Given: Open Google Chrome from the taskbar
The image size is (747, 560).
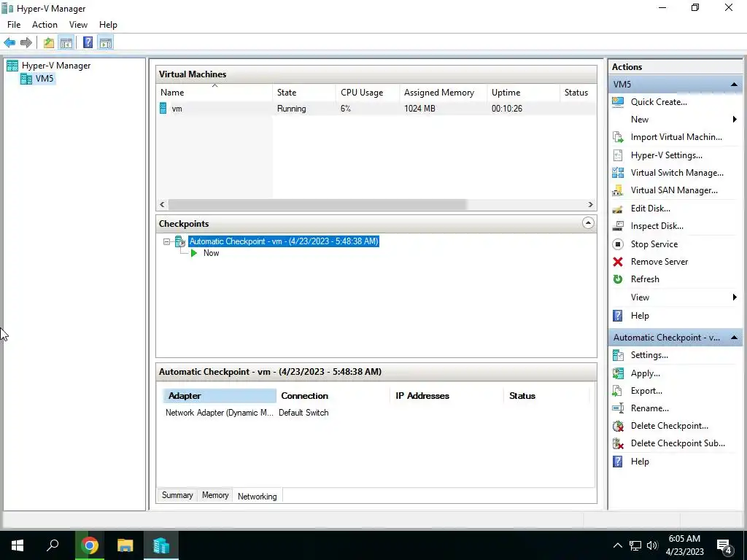Looking at the screenshot, I should point(89,545).
